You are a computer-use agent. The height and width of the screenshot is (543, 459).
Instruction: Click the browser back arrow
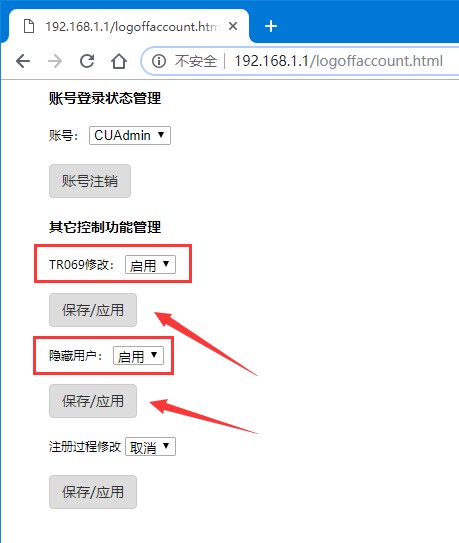23,61
